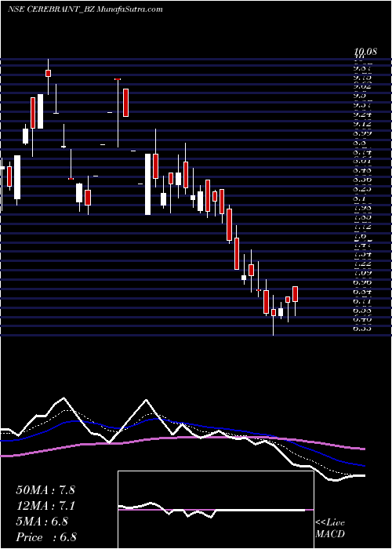Select the 50MA : 7.8 readout
The image size is (392, 549).
45,490
